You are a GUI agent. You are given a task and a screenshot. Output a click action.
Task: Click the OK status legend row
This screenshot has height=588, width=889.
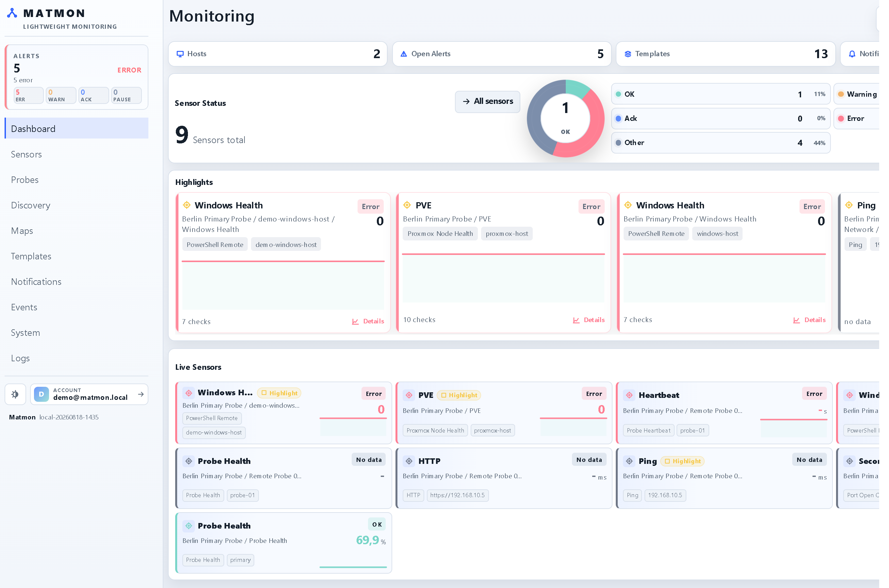point(720,94)
